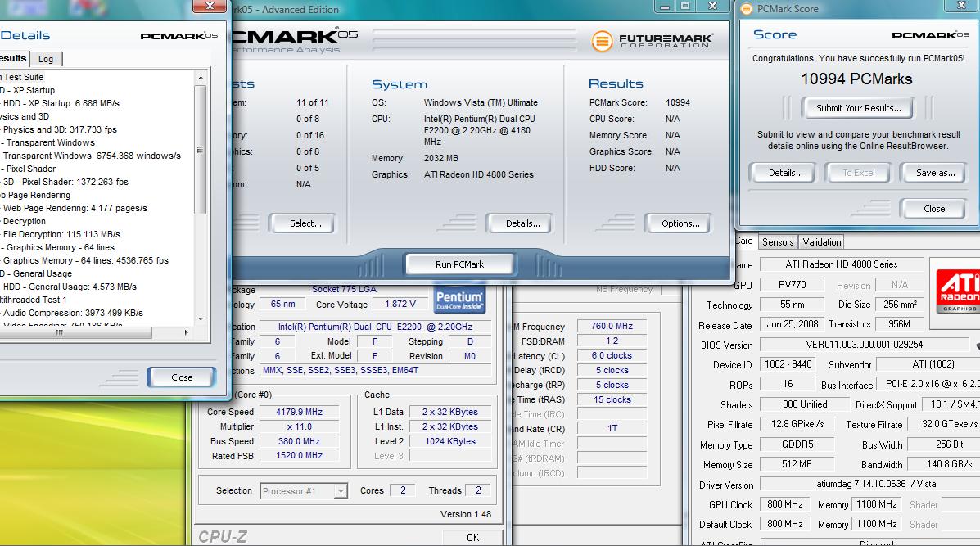Viewport: 980px width, 546px height.
Task: Click the Pentium Dual-Core inside logo
Action: click(459, 300)
